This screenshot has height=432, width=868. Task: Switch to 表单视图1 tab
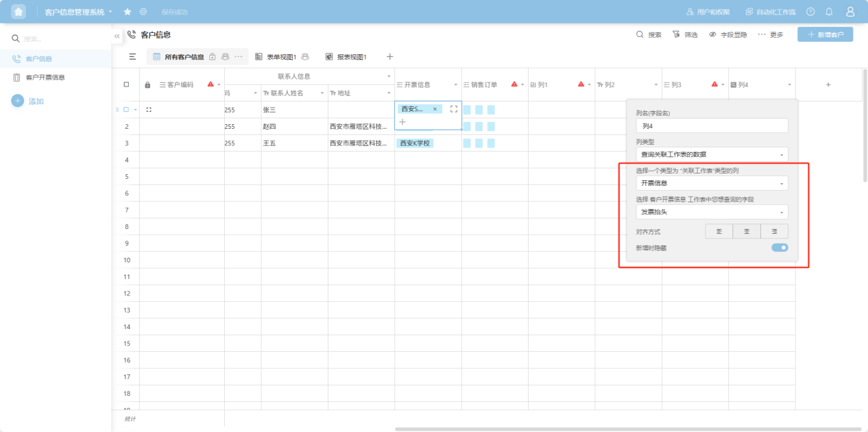[281, 56]
